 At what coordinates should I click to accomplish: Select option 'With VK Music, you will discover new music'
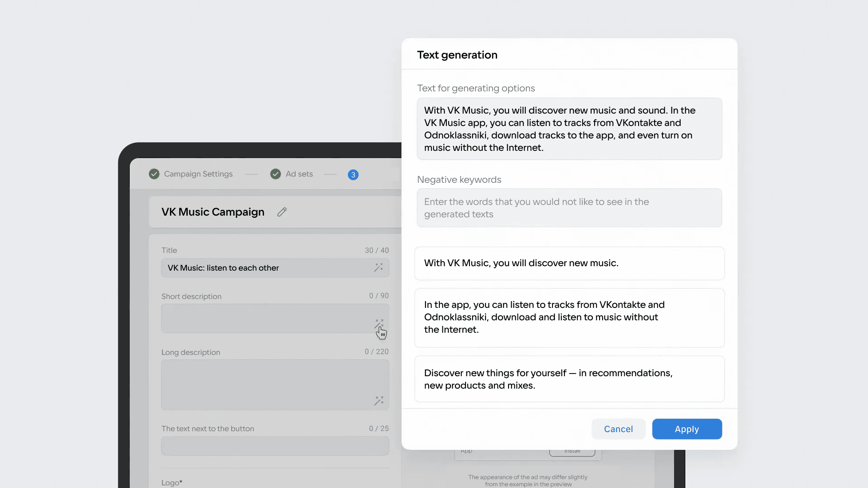click(x=569, y=264)
